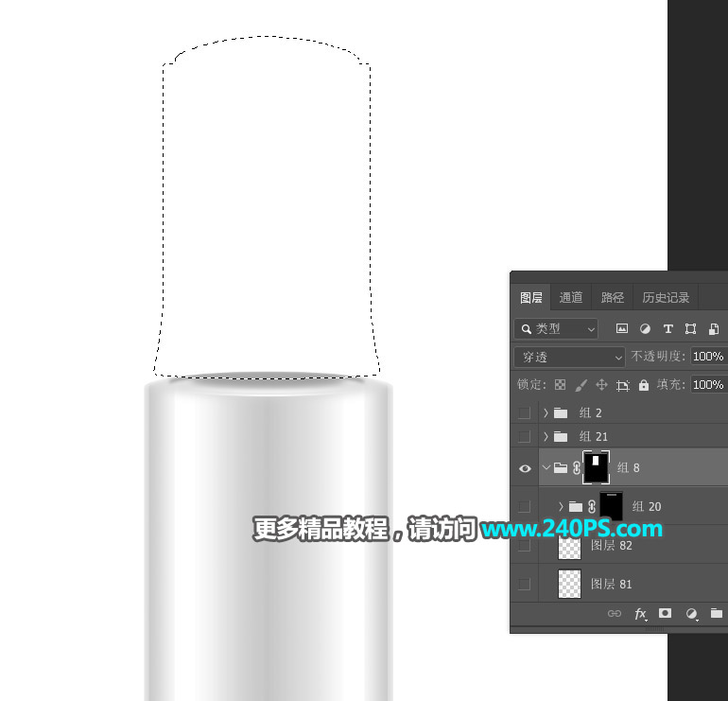Viewport: 728px width, 701px height.
Task: Click the 填充 label
Action: tap(670, 385)
